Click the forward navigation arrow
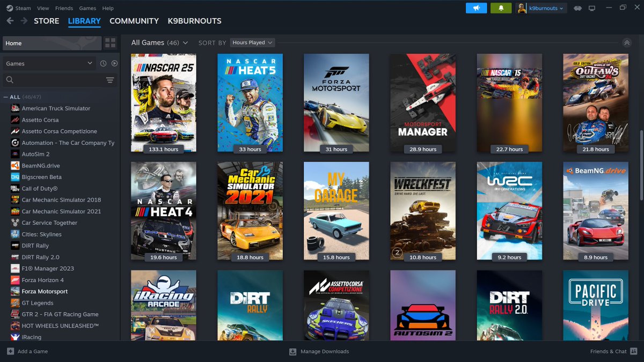This screenshot has width=644, height=362. tap(24, 21)
